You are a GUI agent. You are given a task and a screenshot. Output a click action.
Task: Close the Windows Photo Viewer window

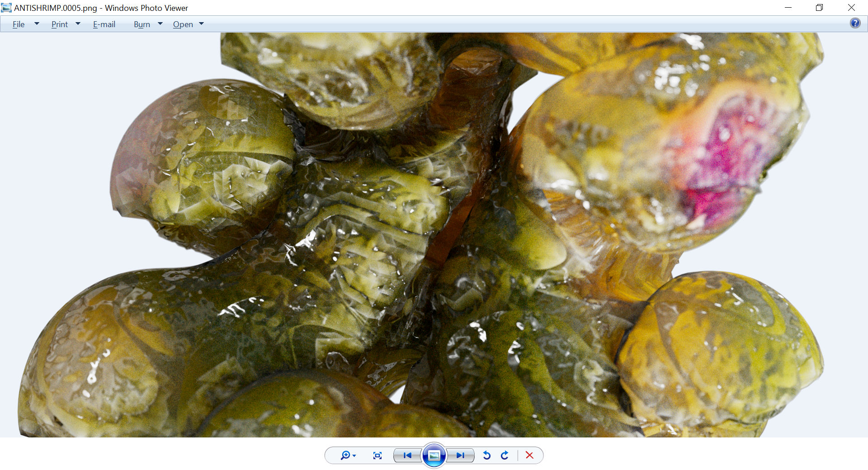point(851,8)
